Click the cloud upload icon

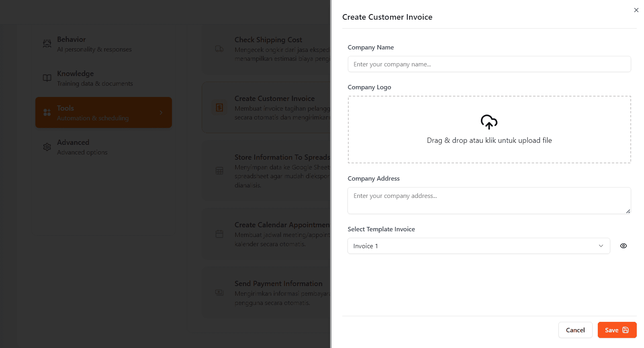pyautogui.click(x=489, y=122)
